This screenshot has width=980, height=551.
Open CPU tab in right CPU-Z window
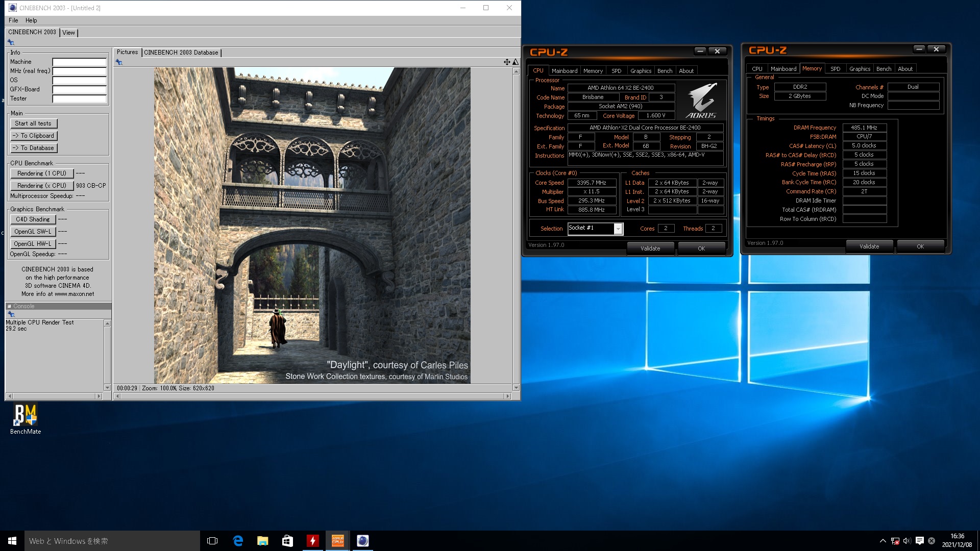pos(757,69)
